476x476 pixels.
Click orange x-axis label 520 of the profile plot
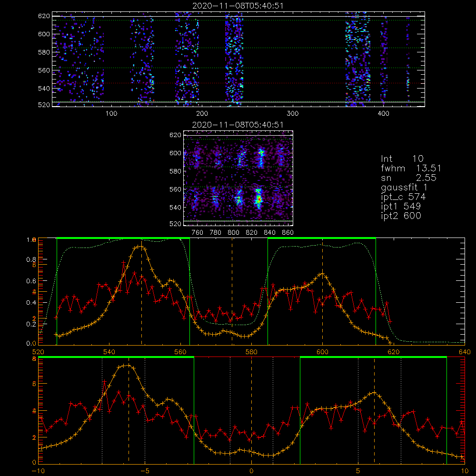(38, 352)
